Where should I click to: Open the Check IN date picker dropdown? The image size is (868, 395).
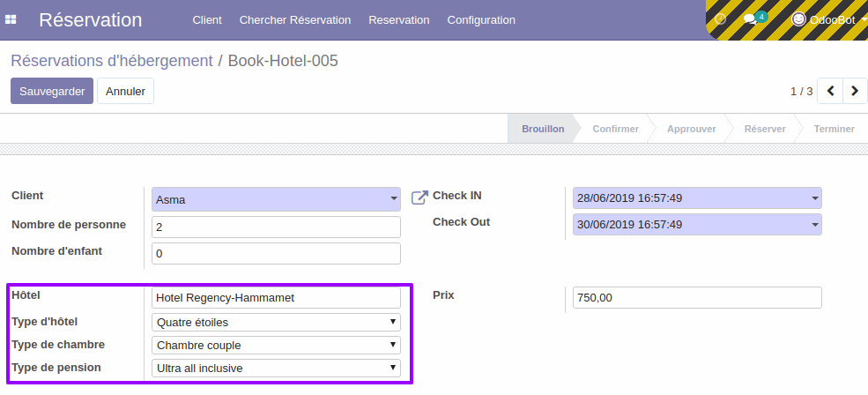(697, 197)
